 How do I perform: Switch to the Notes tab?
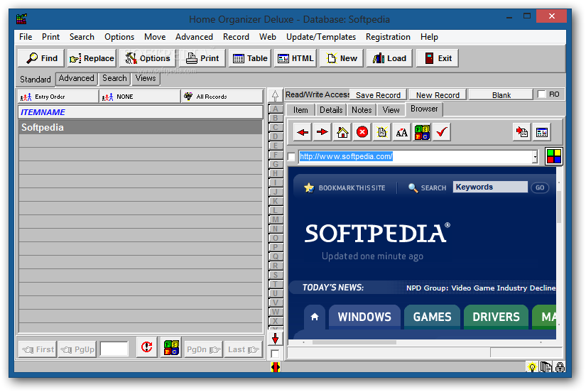tap(362, 110)
